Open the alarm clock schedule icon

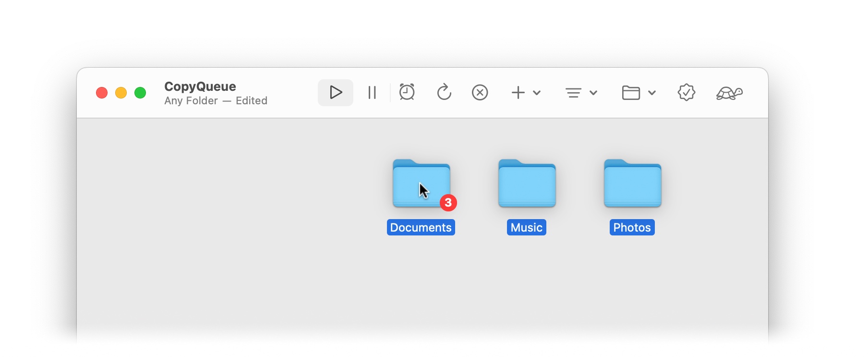click(x=407, y=92)
